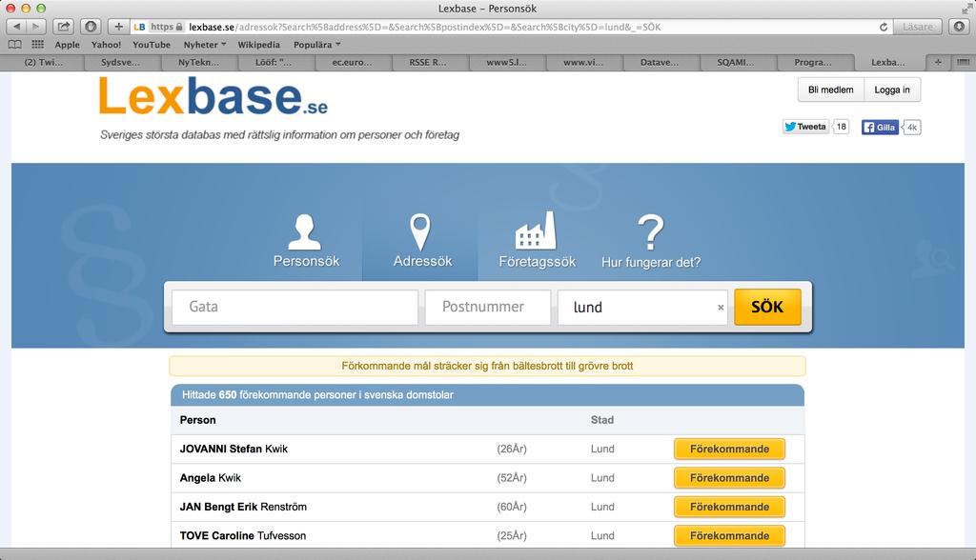
Task: Go back with the browser back arrow
Action: (17, 26)
